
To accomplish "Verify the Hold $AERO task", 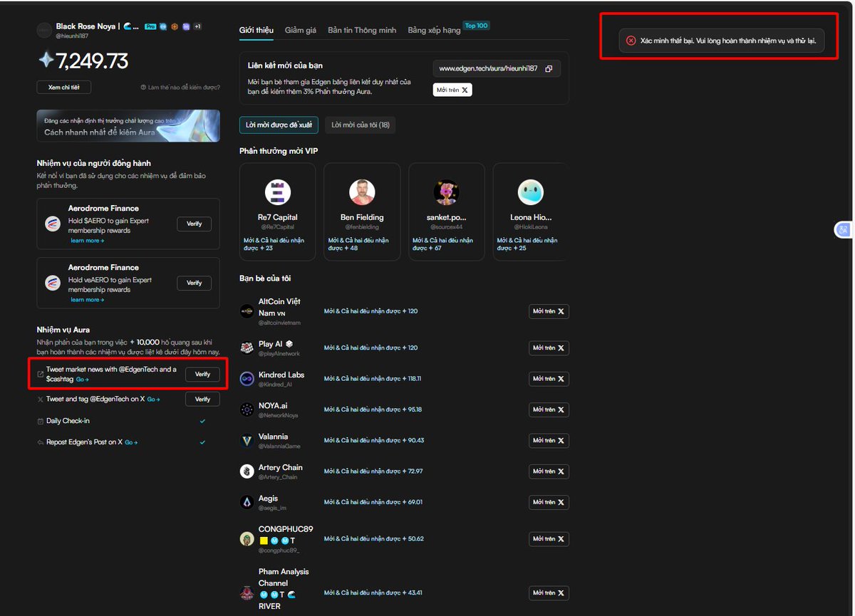I will click(x=195, y=224).
